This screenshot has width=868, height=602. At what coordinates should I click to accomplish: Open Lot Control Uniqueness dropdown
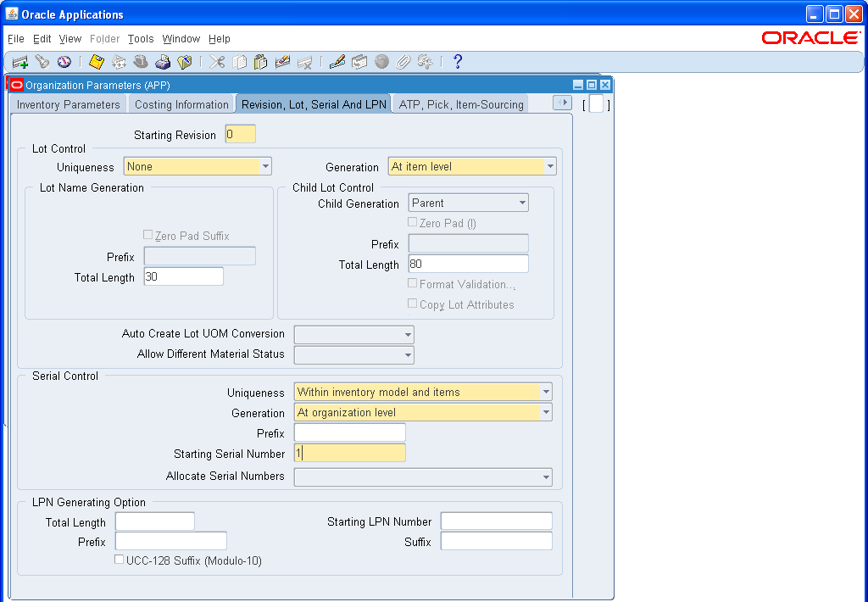265,167
